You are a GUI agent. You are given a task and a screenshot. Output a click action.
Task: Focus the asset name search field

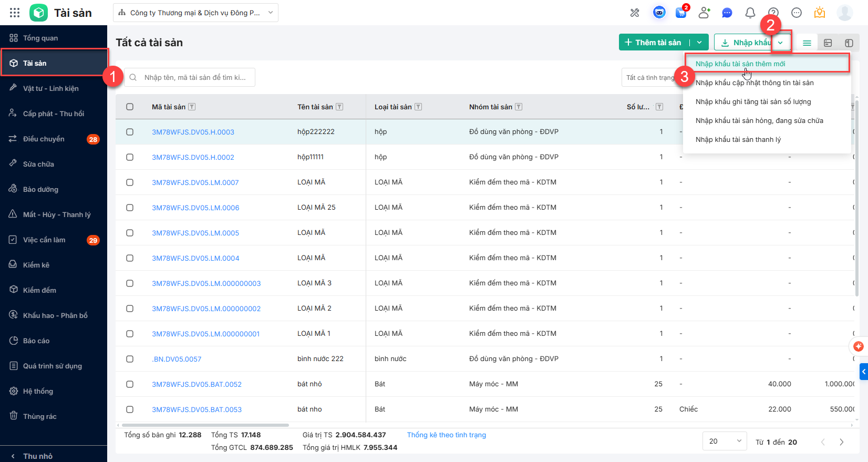coord(195,77)
